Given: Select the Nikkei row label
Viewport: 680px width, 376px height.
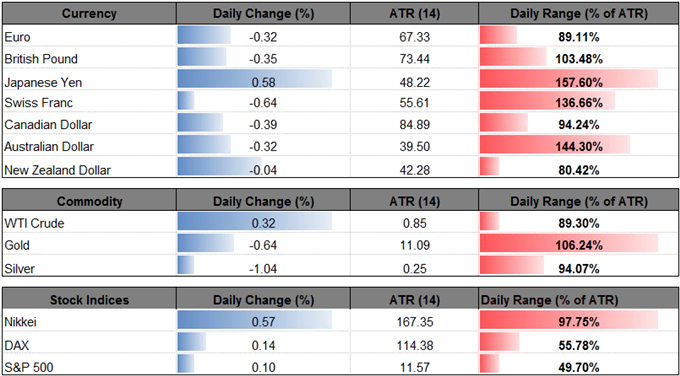Looking at the screenshot, I should point(20,322).
